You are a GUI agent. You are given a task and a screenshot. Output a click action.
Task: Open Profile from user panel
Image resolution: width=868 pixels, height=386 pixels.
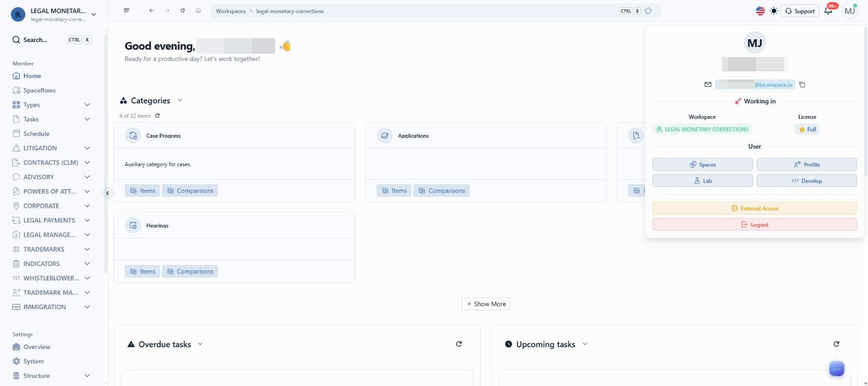pyautogui.click(x=807, y=164)
